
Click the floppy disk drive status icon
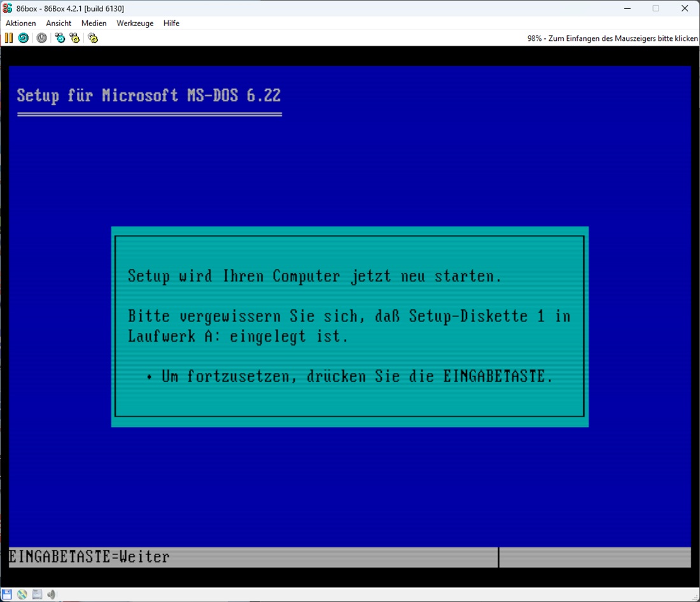tap(8, 594)
